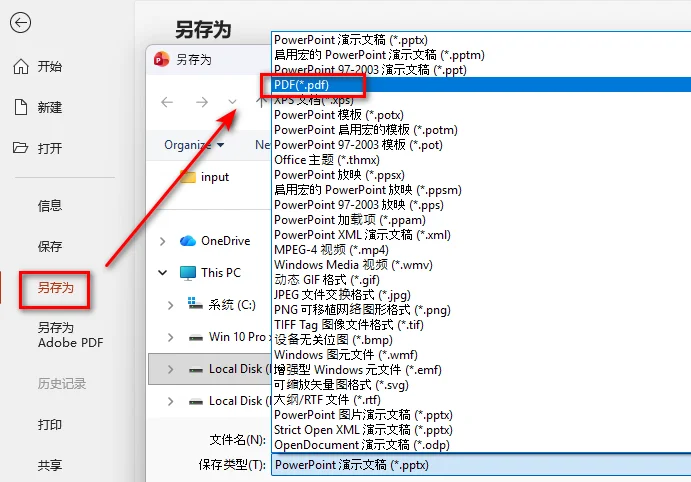The height and width of the screenshot is (482, 691).
Task: Open 打印 in the sidebar
Action: point(50,425)
